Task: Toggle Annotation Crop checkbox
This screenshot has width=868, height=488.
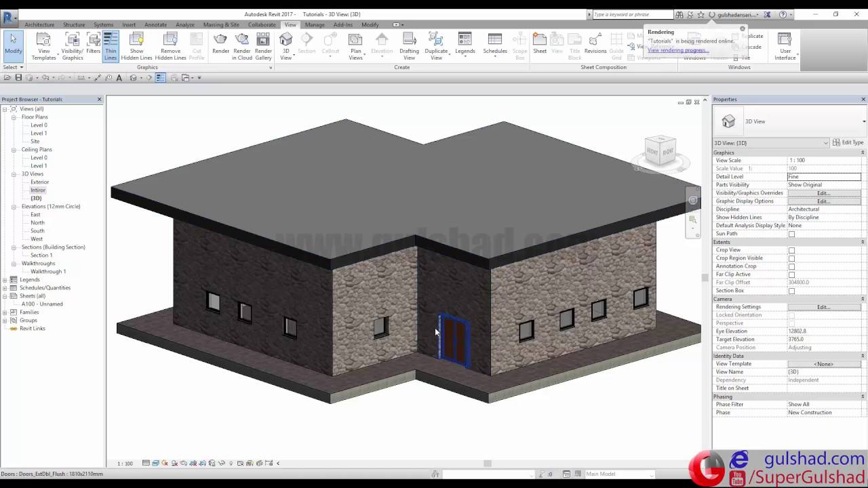Action: point(791,266)
